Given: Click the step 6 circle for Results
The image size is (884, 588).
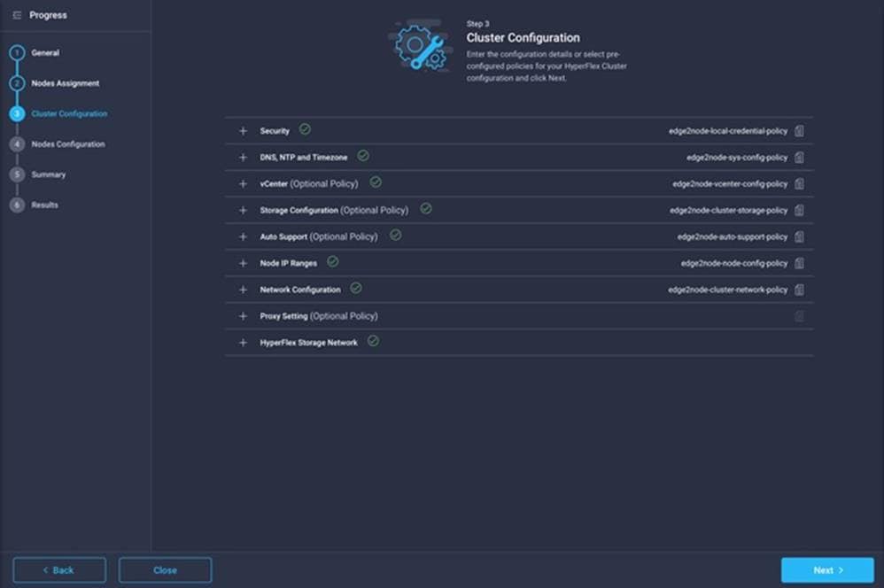Looking at the screenshot, I should 17,205.
